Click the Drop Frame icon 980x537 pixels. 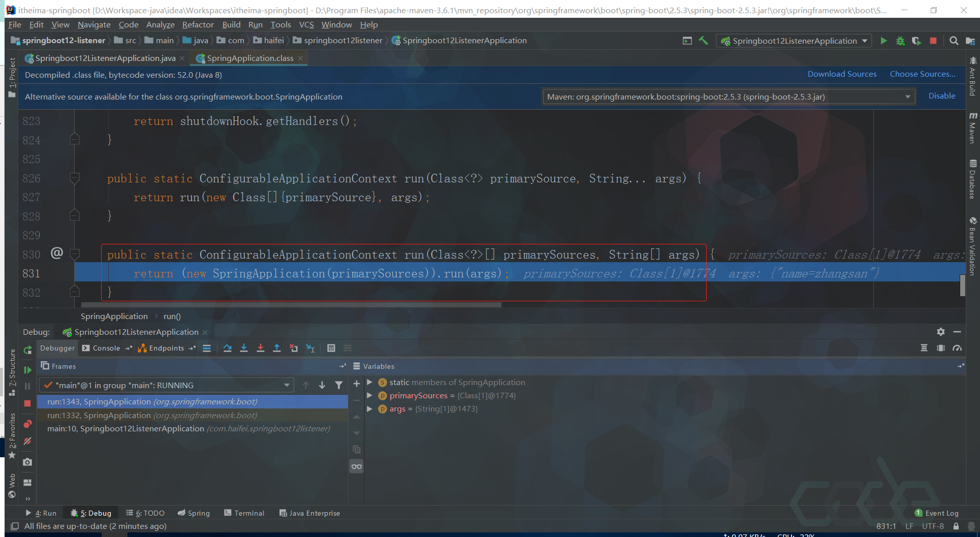pos(294,348)
